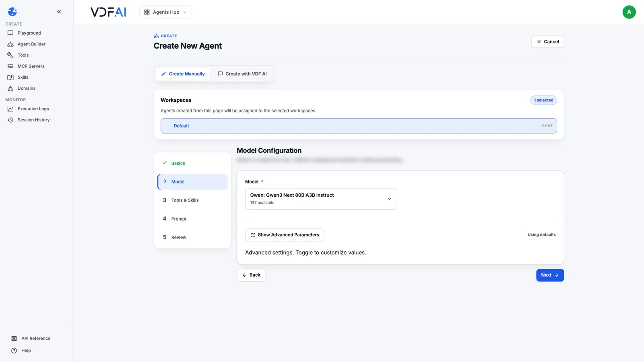
Task: Go to step 4 Prompt
Action: [193, 219]
